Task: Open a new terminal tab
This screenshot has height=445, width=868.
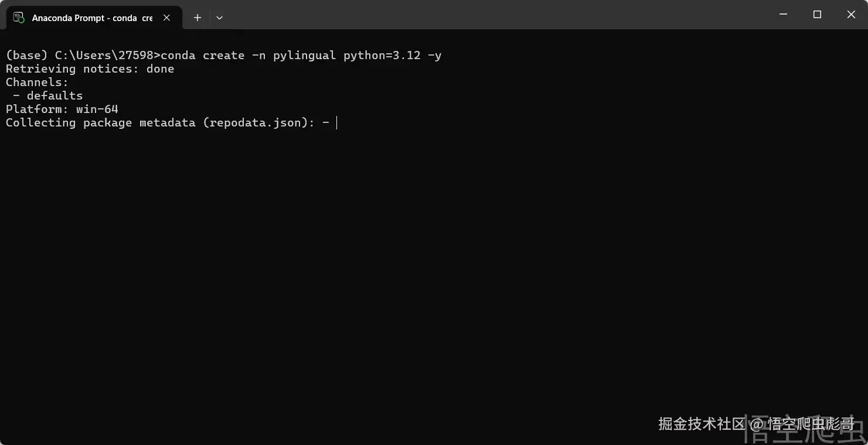Action: (x=198, y=18)
